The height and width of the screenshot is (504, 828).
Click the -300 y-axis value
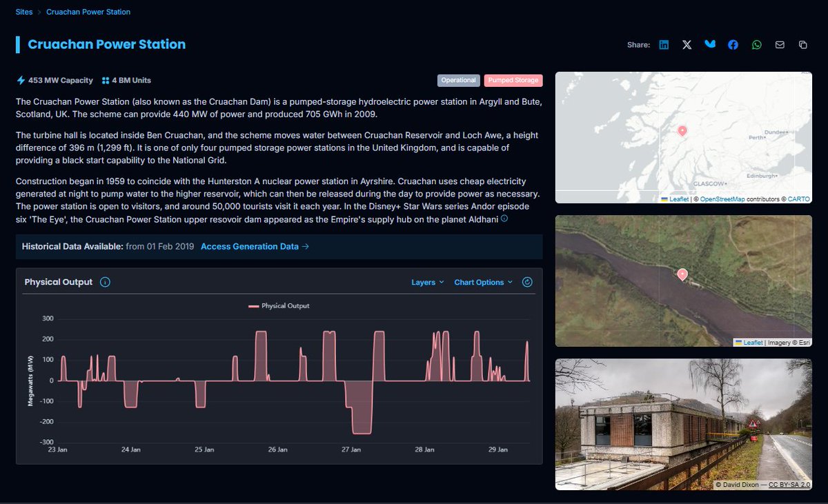click(x=46, y=442)
